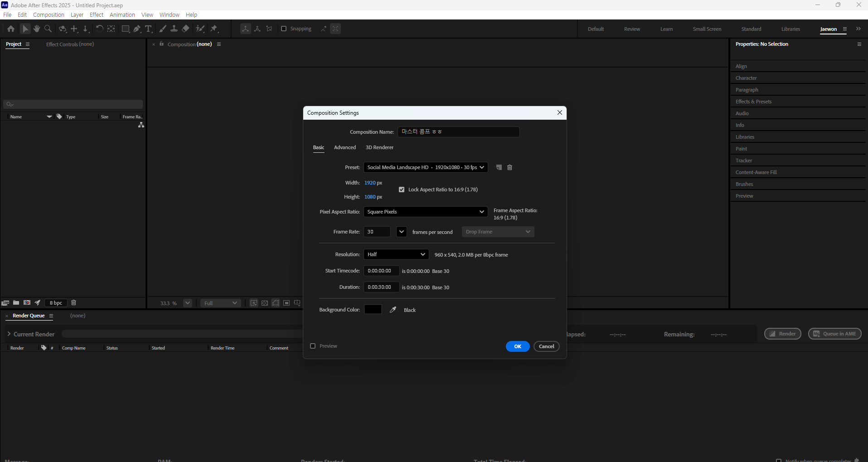Select the Pen tool
Image resolution: width=868 pixels, height=462 pixels.
[x=137, y=29]
